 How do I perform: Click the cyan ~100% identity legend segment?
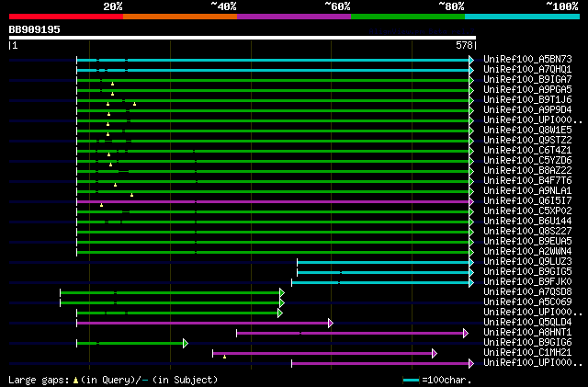click(523, 17)
